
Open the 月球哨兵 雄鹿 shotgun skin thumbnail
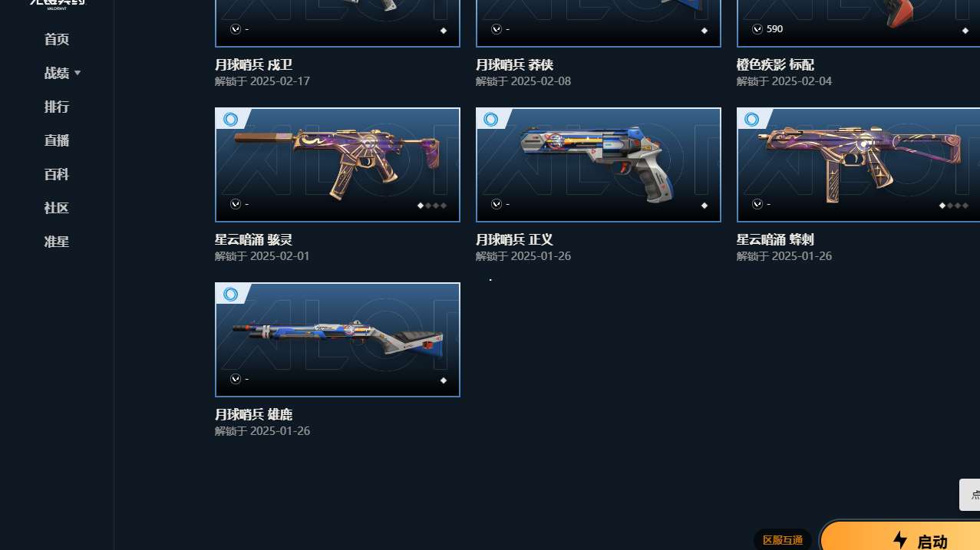click(338, 340)
